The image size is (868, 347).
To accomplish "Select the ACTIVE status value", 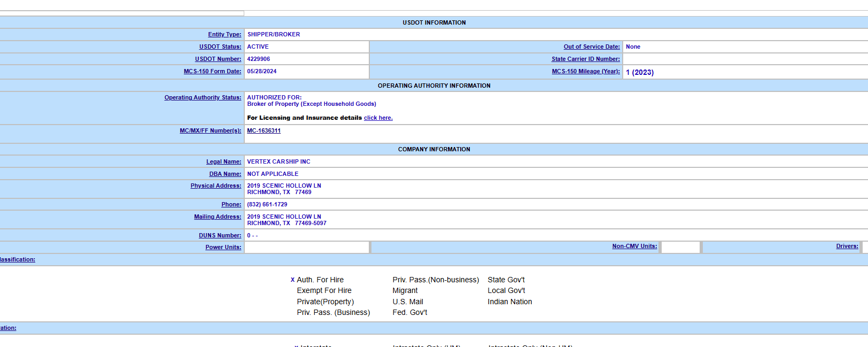I will [x=258, y=47].
